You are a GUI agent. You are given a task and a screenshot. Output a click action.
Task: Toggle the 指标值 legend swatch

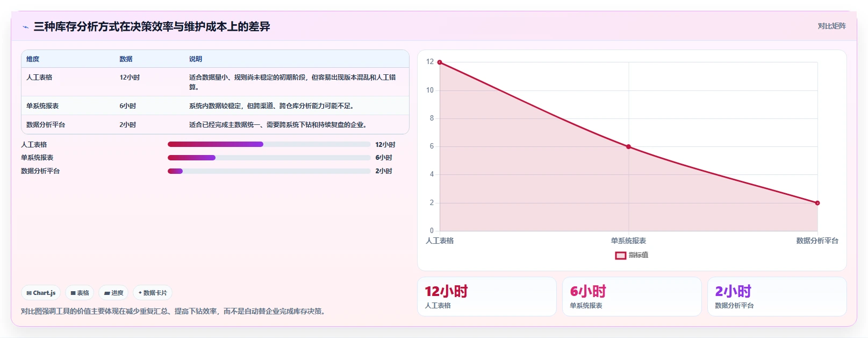620,255
